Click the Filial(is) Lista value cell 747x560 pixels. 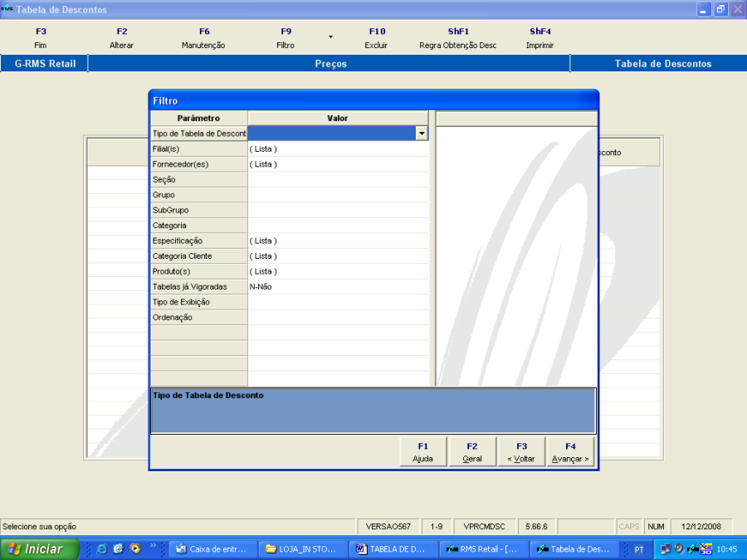[x=339, y=149]
